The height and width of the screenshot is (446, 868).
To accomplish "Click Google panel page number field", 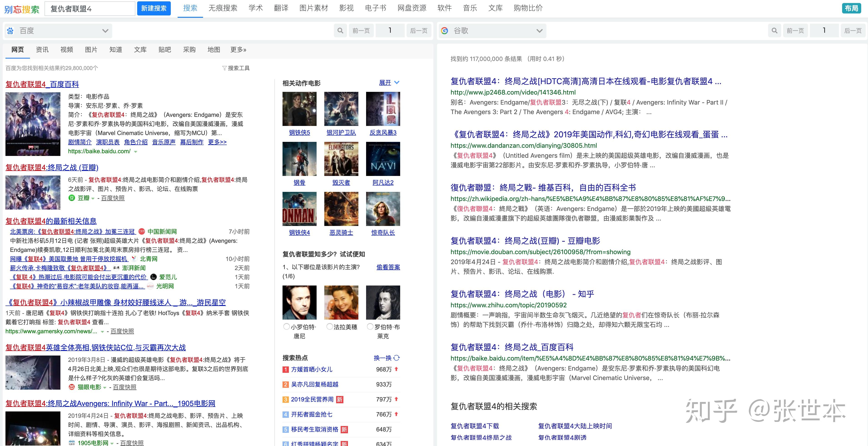I will [824, 31].
